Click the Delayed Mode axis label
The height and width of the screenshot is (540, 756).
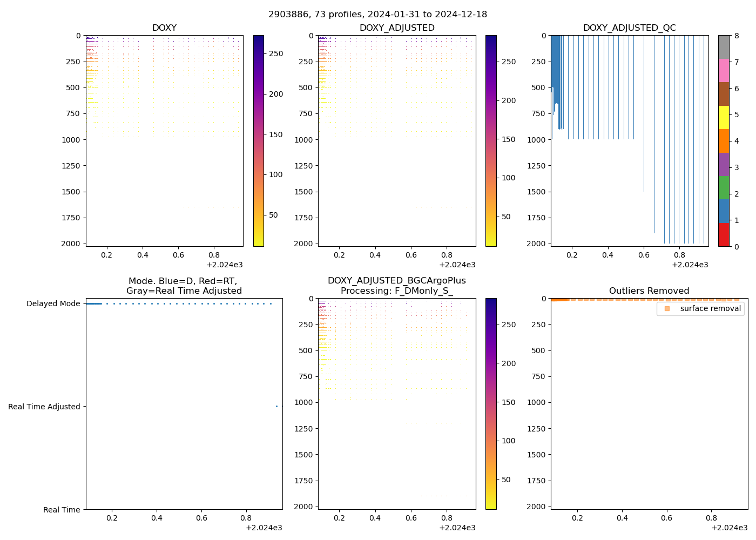53,304
